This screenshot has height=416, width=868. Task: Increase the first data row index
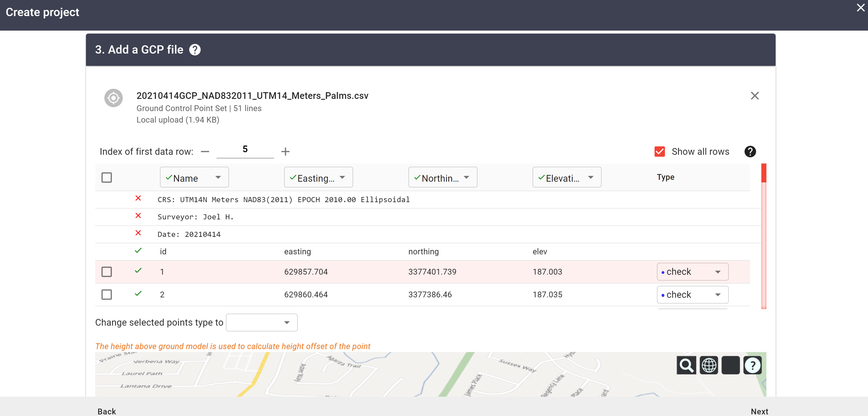click(285, 152)
